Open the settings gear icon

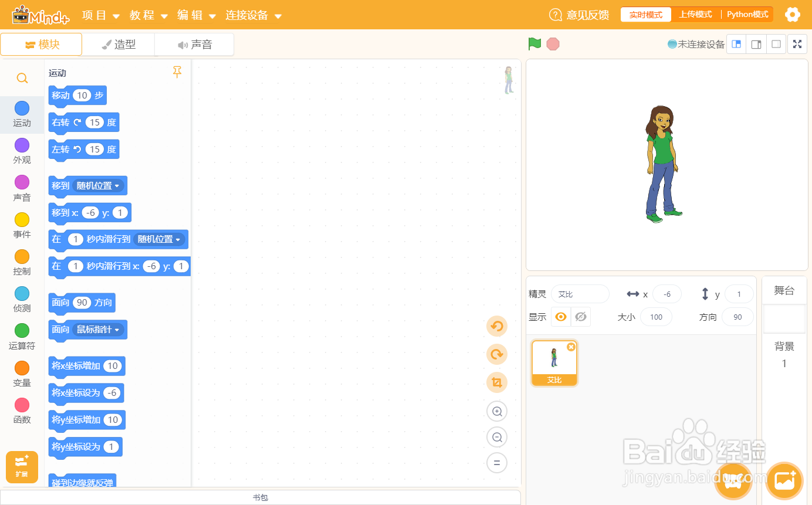(x=793, y=15)
